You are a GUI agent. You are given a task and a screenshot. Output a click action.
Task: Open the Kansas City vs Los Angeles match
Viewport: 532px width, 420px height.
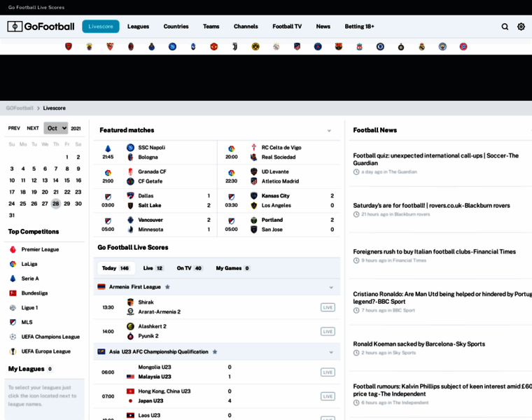[279, 200]
